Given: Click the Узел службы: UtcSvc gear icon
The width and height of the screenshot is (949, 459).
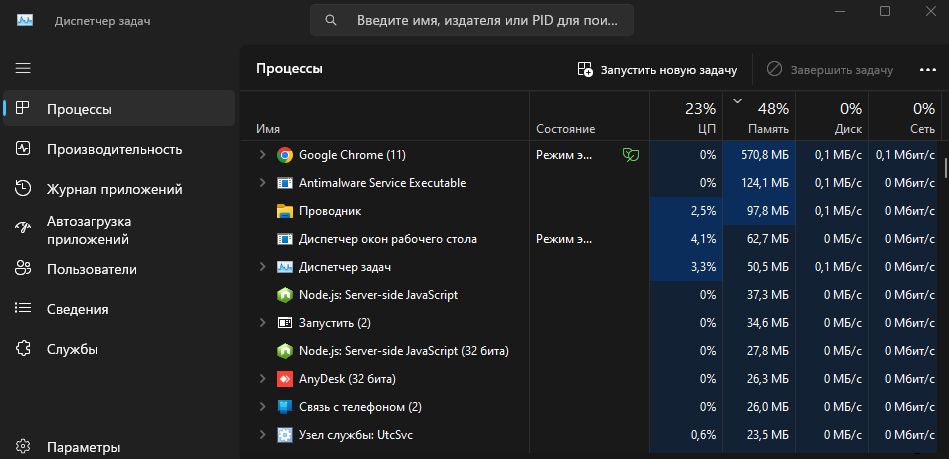Looking at the screenshot, I should (x=284, y=435).
